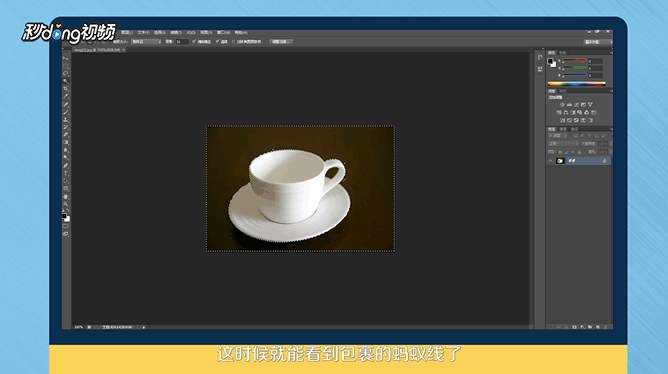Image resolution: width=668 pixels, height=374 pixels.
Task: Select the Pen tool
Action: coord(66,165)
